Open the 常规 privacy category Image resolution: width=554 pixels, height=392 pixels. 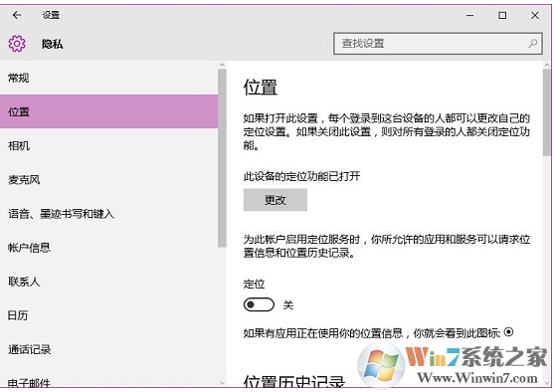pos(108,78)
